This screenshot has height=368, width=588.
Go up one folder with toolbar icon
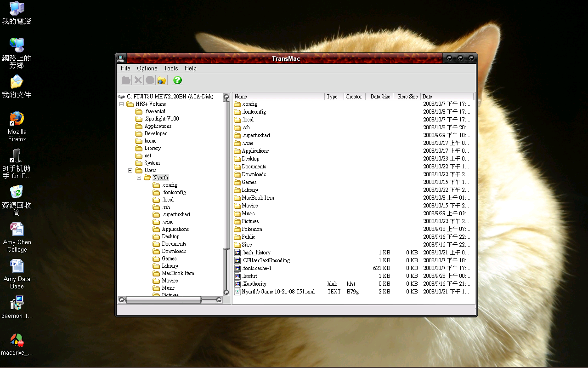coord(162,80)
